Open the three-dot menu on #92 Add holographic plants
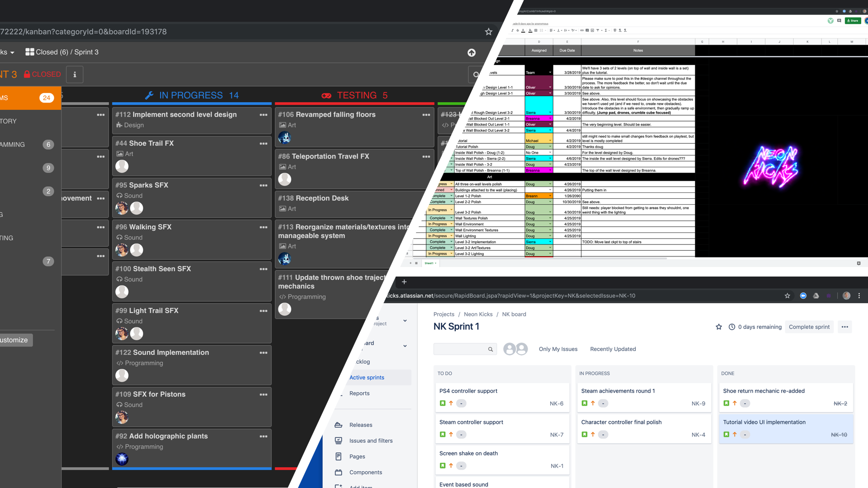 [264, 436]
